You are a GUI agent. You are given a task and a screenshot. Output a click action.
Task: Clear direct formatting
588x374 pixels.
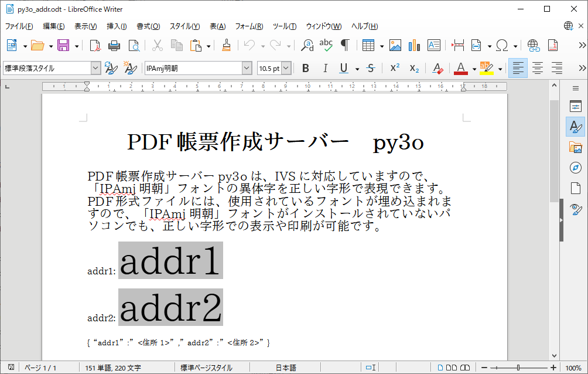click(437, 68)
